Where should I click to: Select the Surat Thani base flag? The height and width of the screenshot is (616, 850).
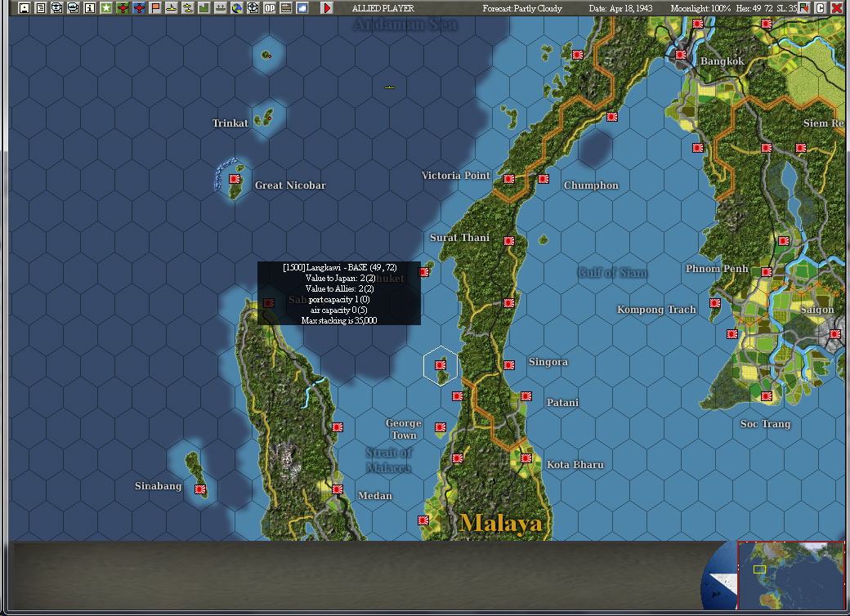click(509, 241)
